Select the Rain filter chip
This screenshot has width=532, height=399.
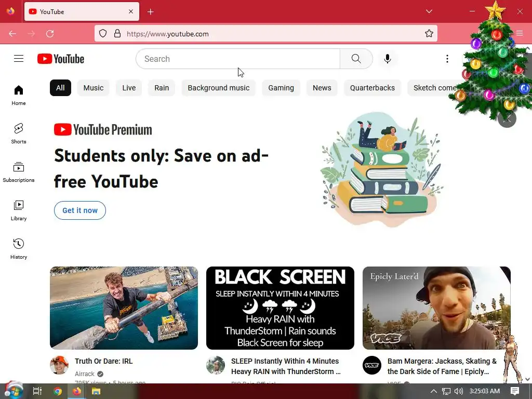[162, 88]
